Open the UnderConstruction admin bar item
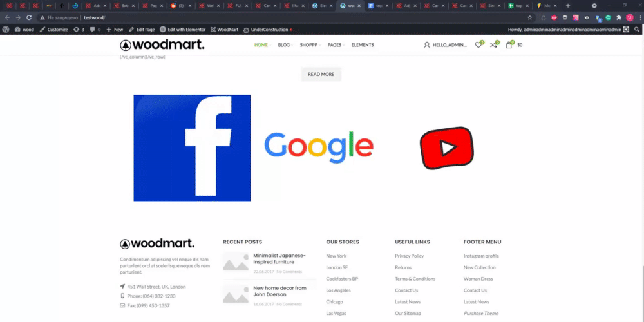The height and width of the screenshot is (322, 644). pyautogui.click(x=268, y=30)
